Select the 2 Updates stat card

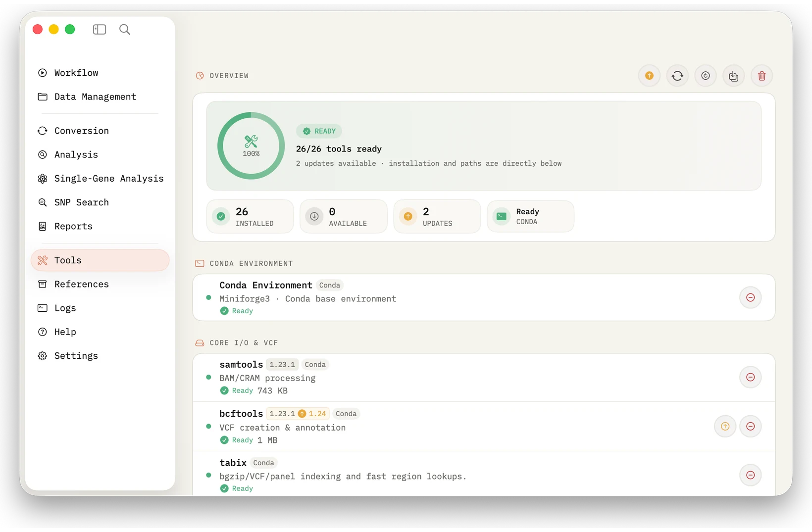click(x=437, y=216)
